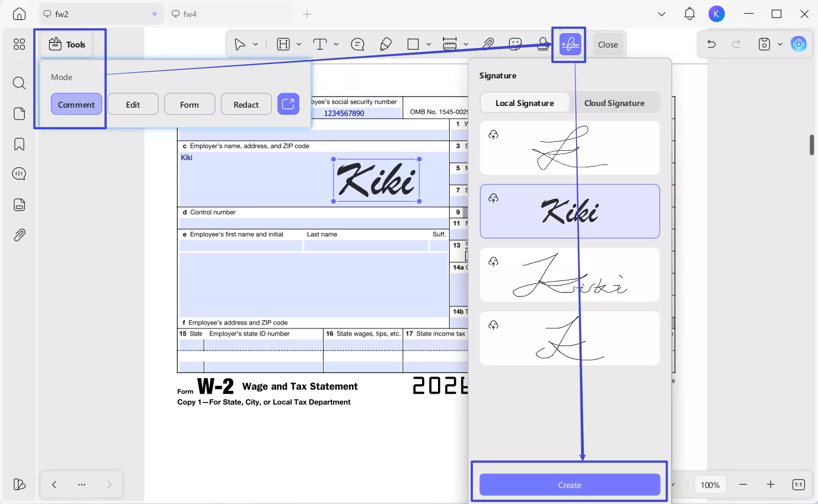Expand the highlight tool dropdown arrow

tap(299, 44)
